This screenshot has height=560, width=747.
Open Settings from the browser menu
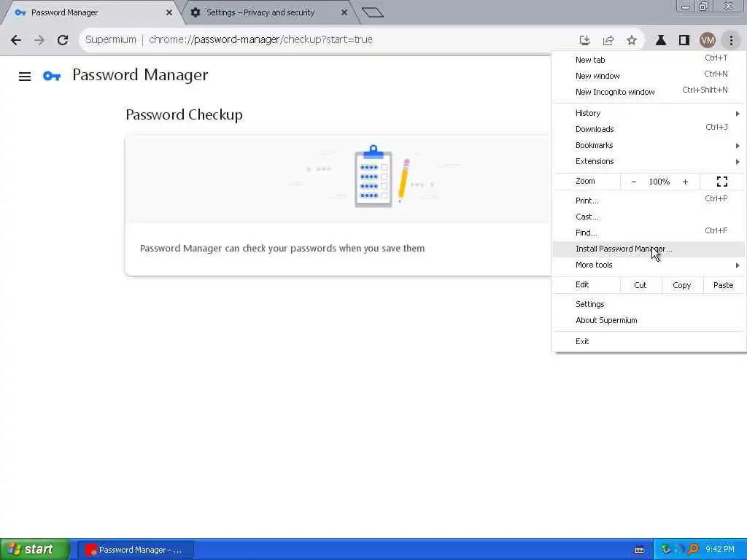click(649, 304)
